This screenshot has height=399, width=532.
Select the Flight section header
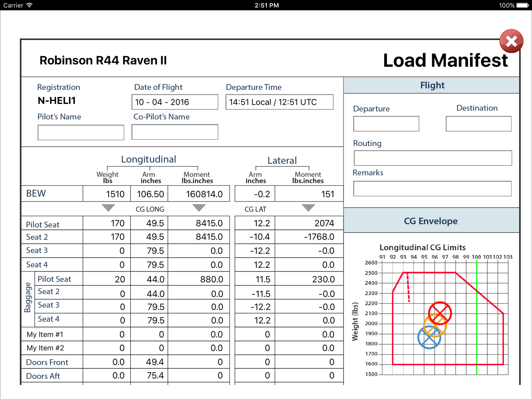[x=432, y=85]
